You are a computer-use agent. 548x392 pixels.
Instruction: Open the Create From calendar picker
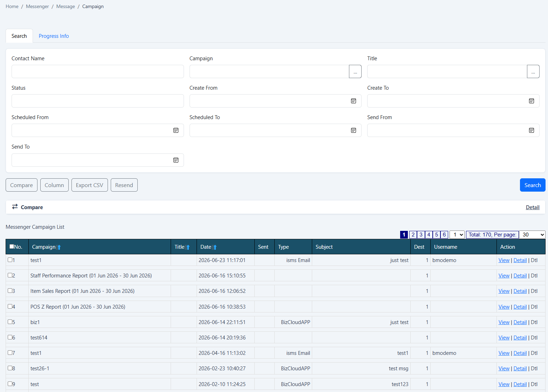[x=354, y=101]
